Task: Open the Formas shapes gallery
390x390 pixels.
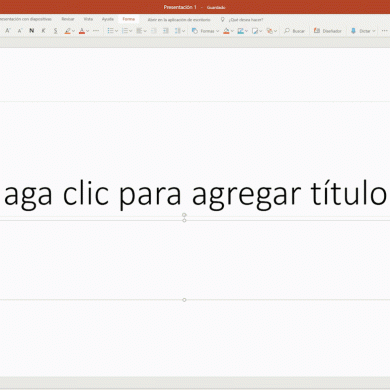Action: [205, 31]
